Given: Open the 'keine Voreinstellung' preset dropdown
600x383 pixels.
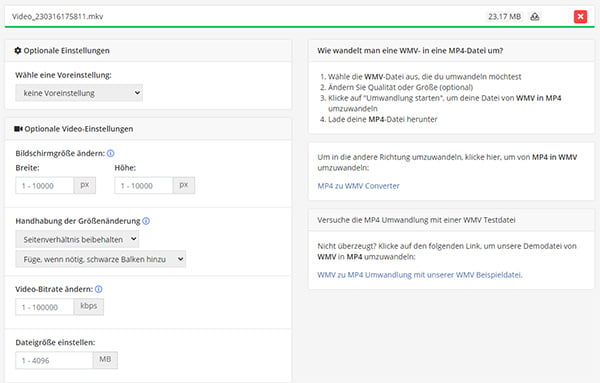Looking at the screenshot, I should pyautogui.click(x=79, y=93).
